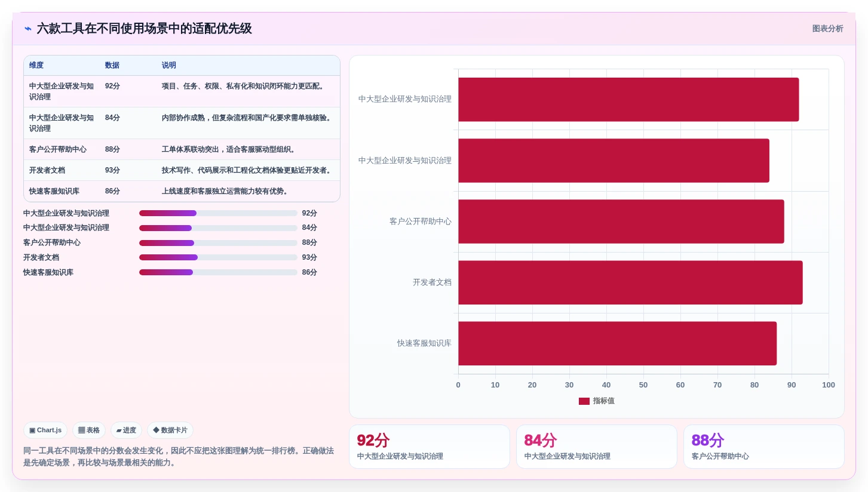Open the 84分 summary card
The width and height of the screenshot is (868, 492).
[597, 447]
